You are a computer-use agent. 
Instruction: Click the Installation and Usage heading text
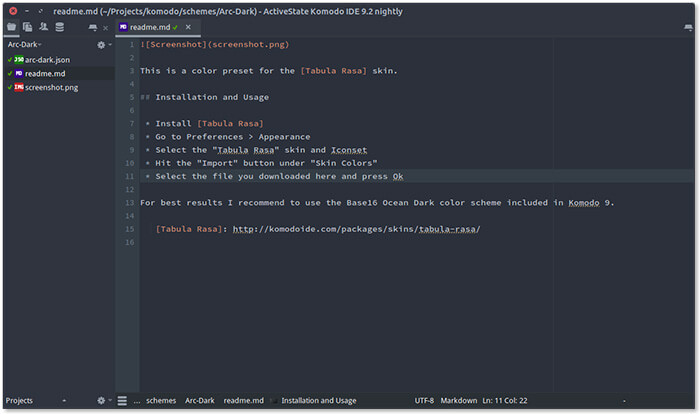click(x=212, y=97)
